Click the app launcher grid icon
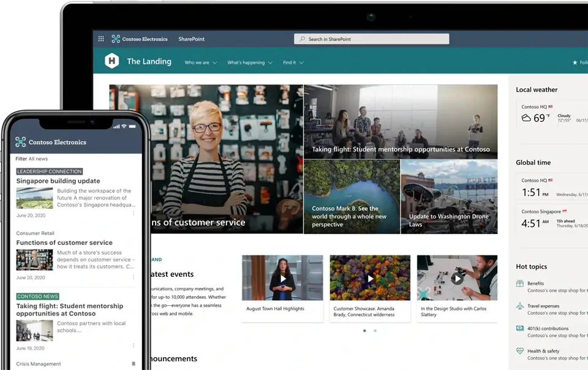The image size is (588, 370). click(101, 39)
